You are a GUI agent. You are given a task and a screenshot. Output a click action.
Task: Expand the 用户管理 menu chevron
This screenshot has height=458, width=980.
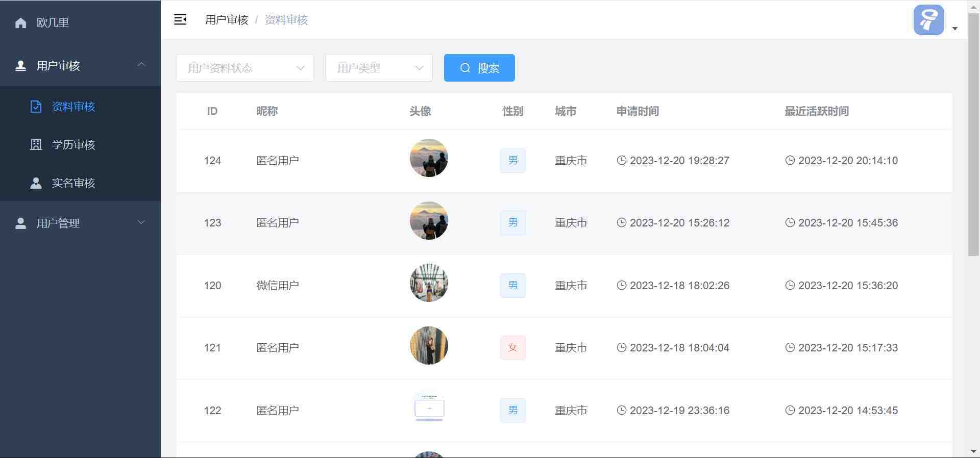click(141, 222)
